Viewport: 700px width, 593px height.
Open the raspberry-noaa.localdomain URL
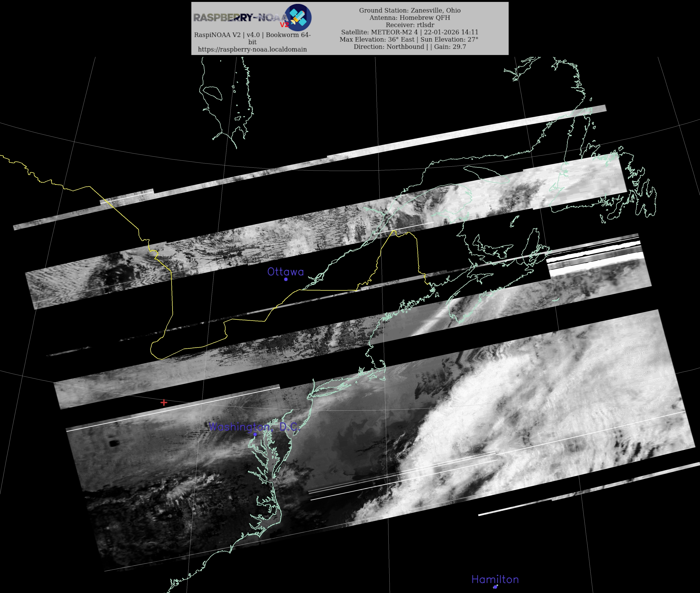[252, 49]
